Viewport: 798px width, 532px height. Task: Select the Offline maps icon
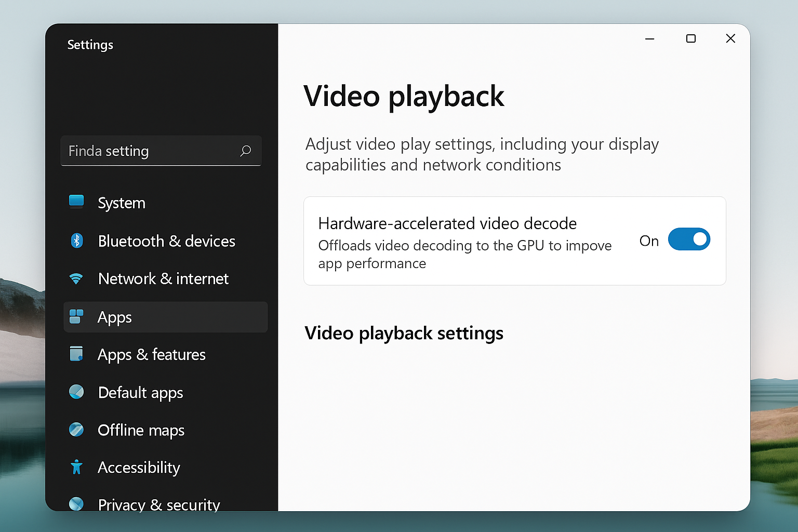coord(76,430)
